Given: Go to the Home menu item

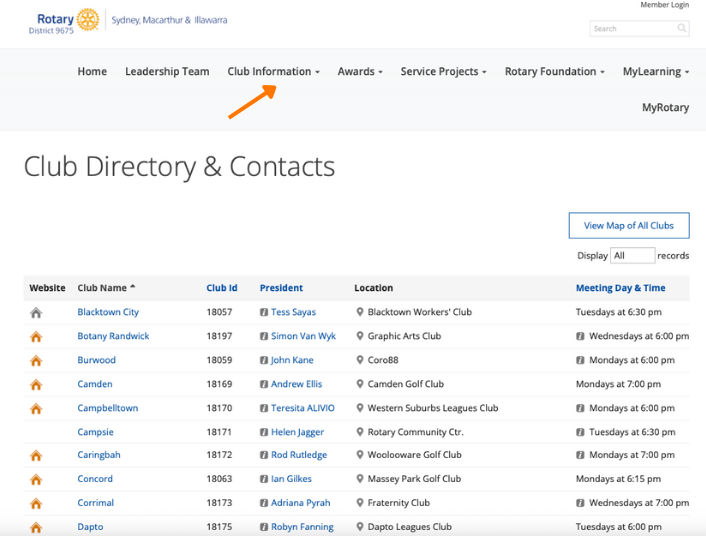Looking at the screenshot, I should click(92, 72).
